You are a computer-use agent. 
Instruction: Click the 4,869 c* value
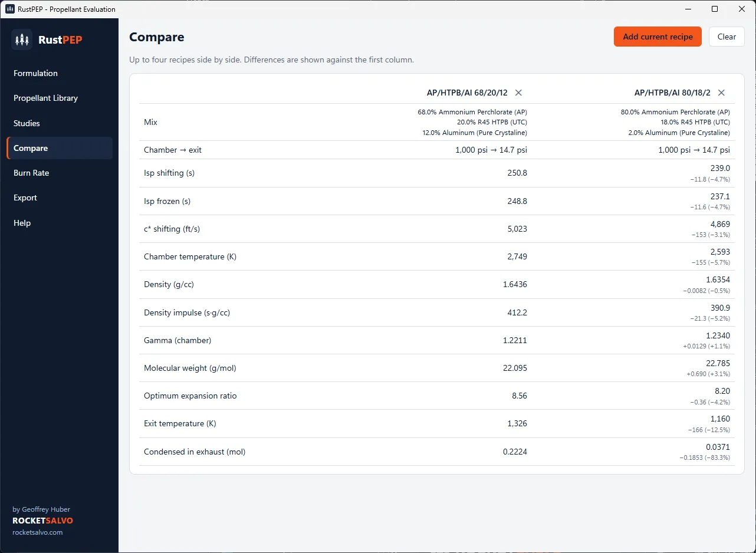pos(719,224)
